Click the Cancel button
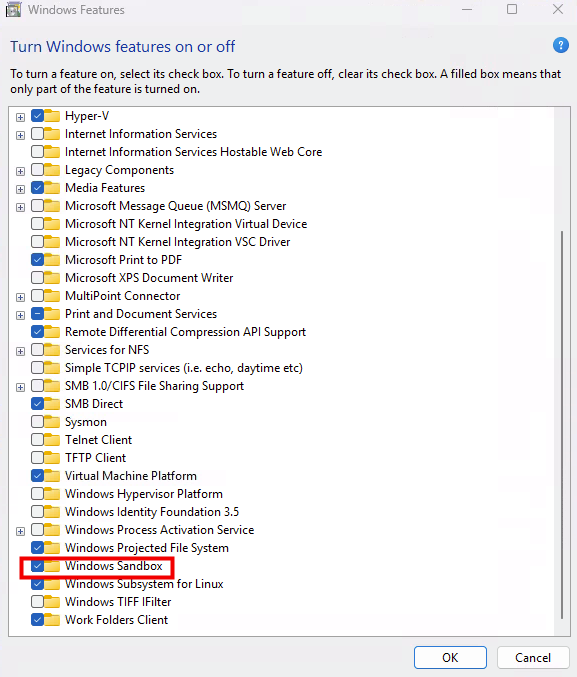577x677 pixels. (533, 658)
